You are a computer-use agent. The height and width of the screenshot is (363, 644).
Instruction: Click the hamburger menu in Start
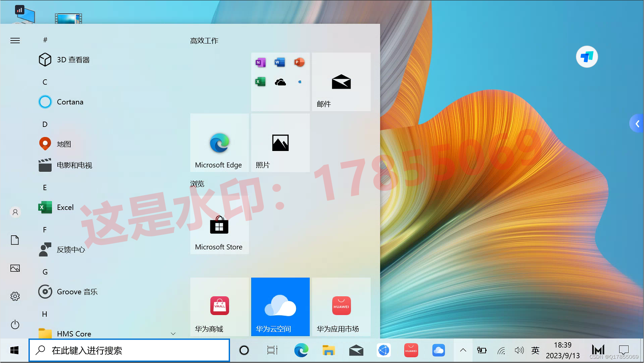(15, 41)
